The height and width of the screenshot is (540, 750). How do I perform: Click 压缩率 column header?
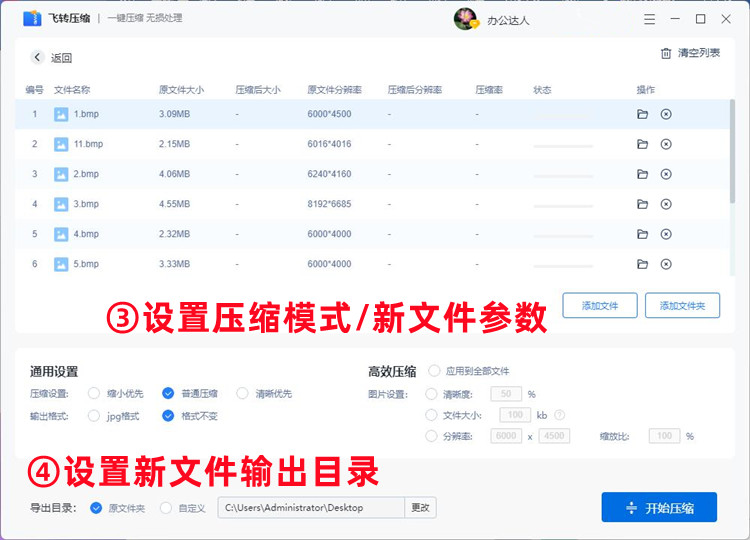tap(489, 89)
